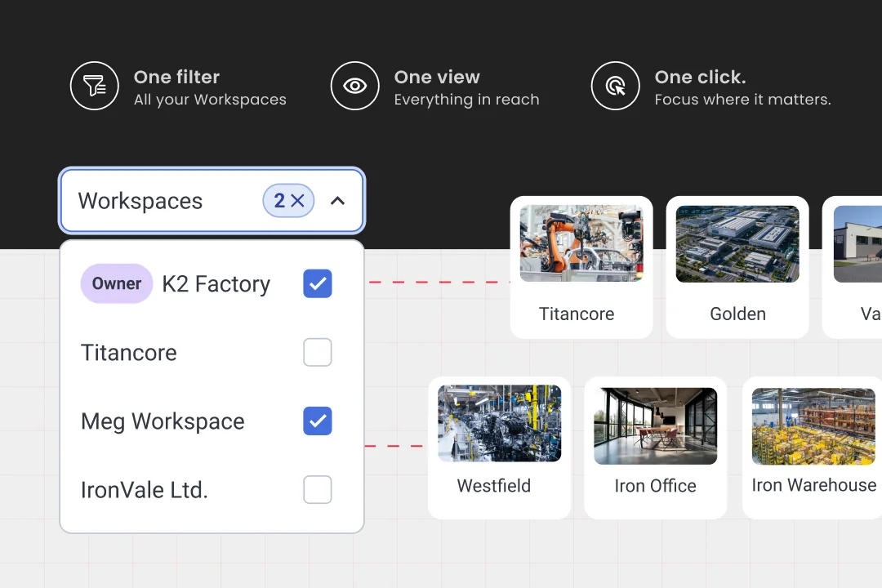Click Focus where it matters. text
Viewport: 882px width, 588px height.
(742, 100)
